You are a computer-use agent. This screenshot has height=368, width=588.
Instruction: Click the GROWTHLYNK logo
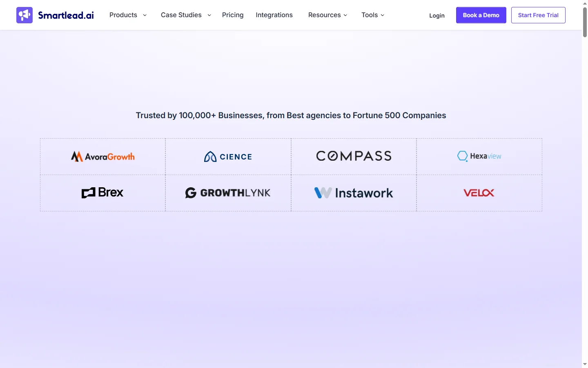click(228, 193)
